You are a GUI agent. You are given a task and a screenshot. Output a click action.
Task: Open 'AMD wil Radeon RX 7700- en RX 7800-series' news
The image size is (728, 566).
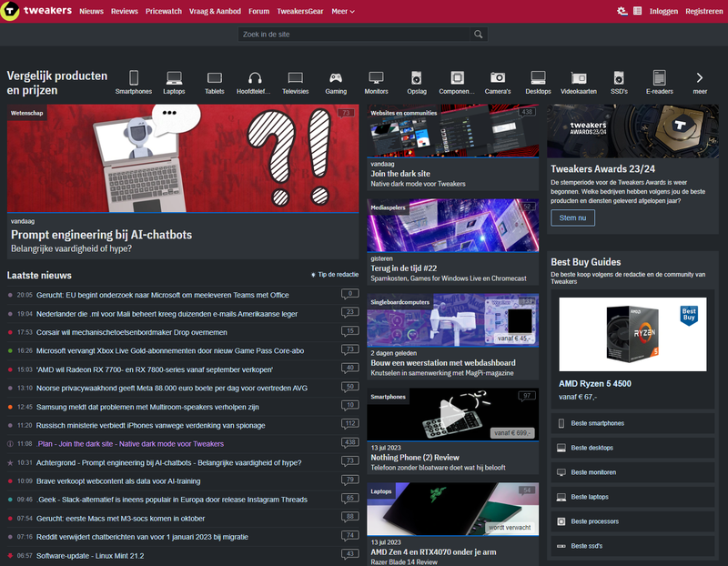click(x=155, y=369)
